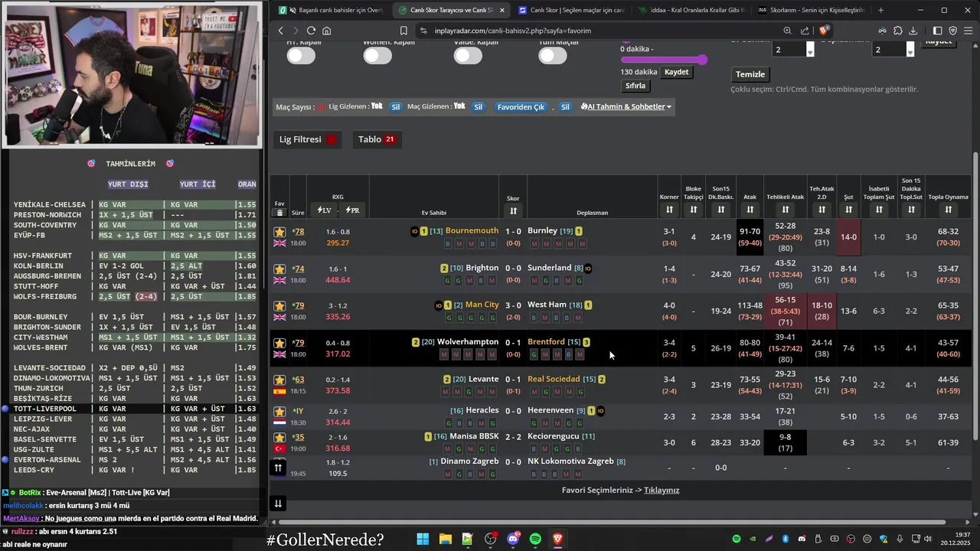Open the Real Sociedad team name link
This screenshot has width=980, height=551.
pos(554,379)
